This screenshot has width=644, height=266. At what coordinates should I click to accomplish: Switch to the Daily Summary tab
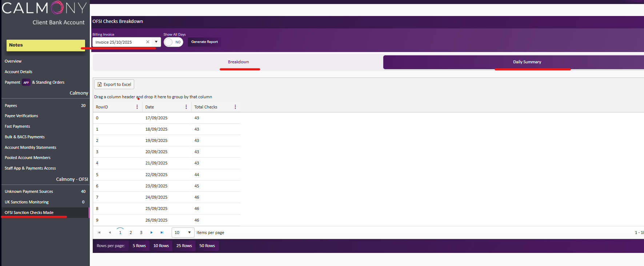point(527,62)
